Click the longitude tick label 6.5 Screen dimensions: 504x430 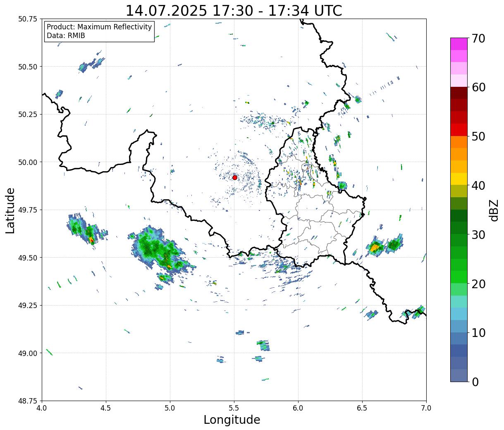pos(362,408)
